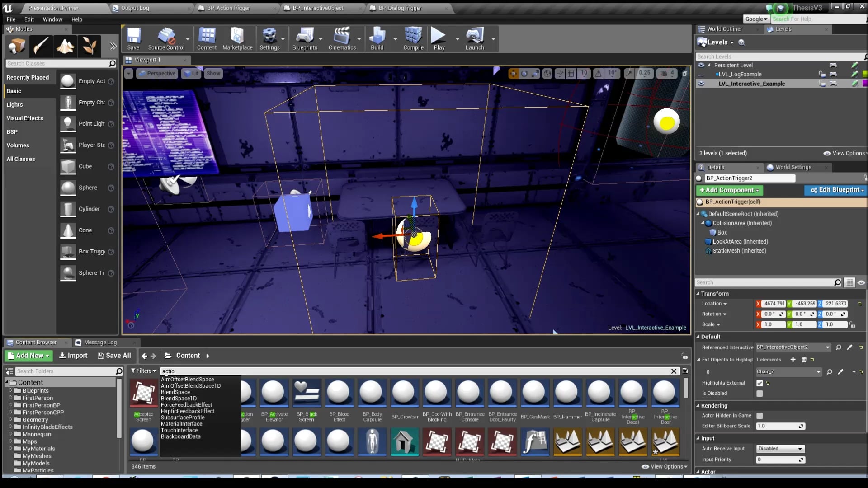Click the Add Component button
The height and width of the screenshot is (488, 868).
729,190
